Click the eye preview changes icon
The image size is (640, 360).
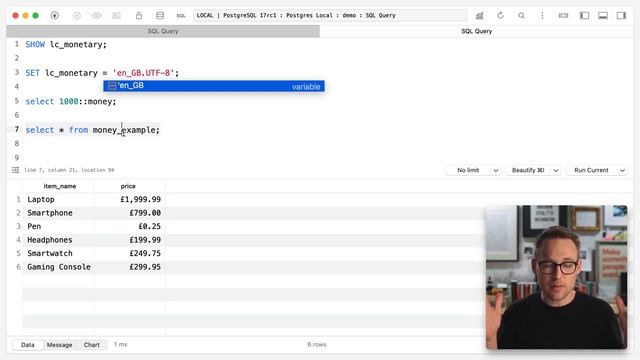point(97,16)
